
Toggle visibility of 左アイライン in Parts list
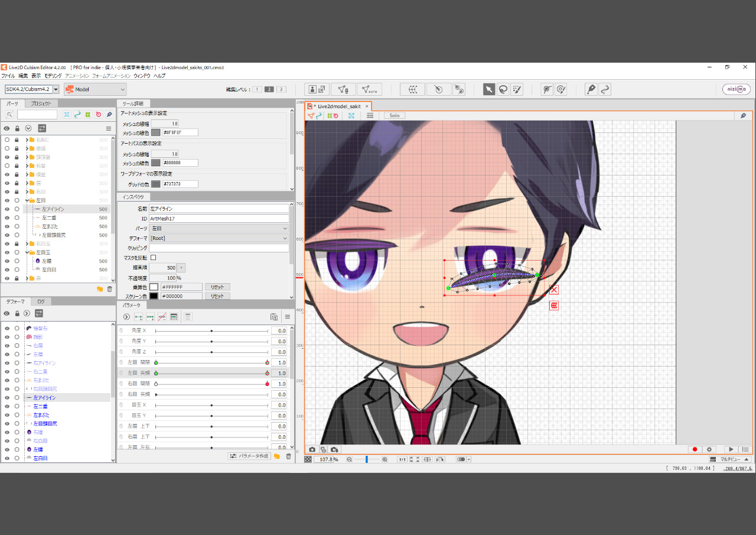click(7, 209)
